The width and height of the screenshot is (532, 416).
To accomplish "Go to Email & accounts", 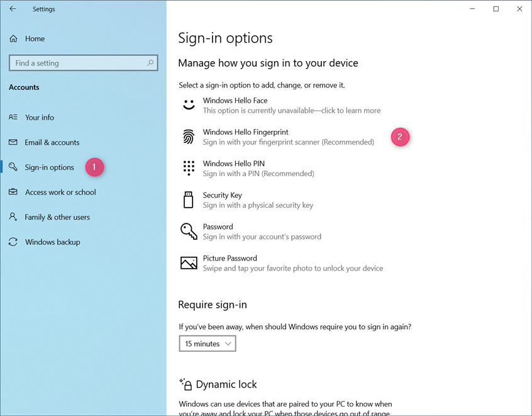I will pyautogui.click(x=52, y=142).
